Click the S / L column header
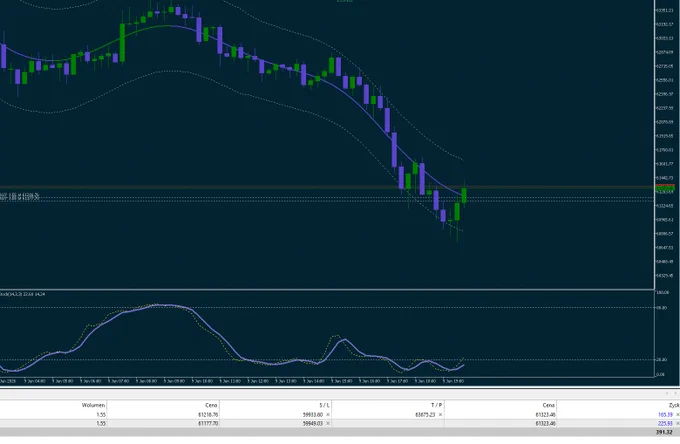Viewport: 680px width, 444px height. click(x=324, y=405)
